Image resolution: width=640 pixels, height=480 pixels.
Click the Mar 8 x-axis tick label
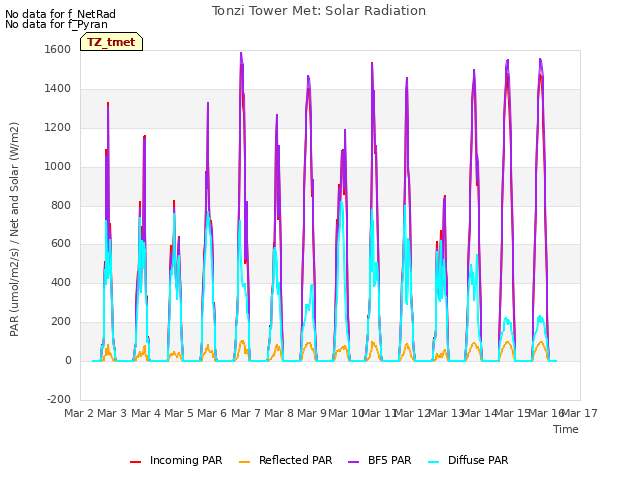tap(279, 413)
